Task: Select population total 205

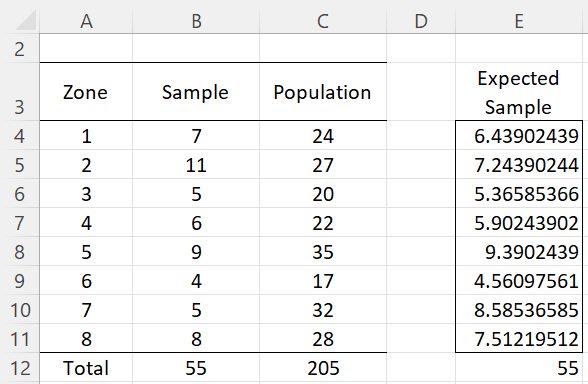Action: [x=322, y=368]
